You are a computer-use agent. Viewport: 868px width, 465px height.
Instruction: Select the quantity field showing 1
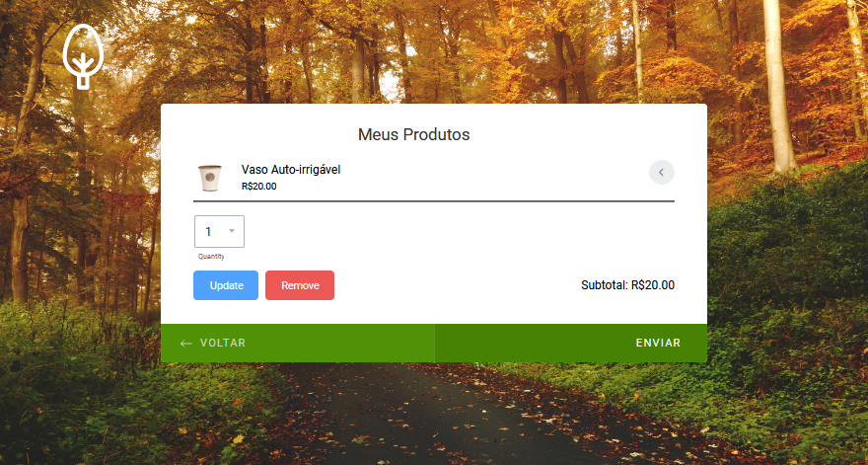(219, 232)
